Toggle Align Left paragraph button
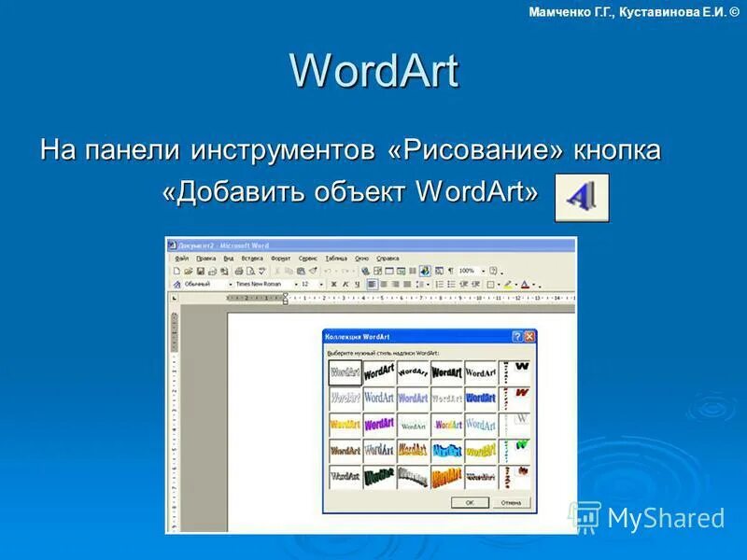747x560 pixels. (373, 285)
